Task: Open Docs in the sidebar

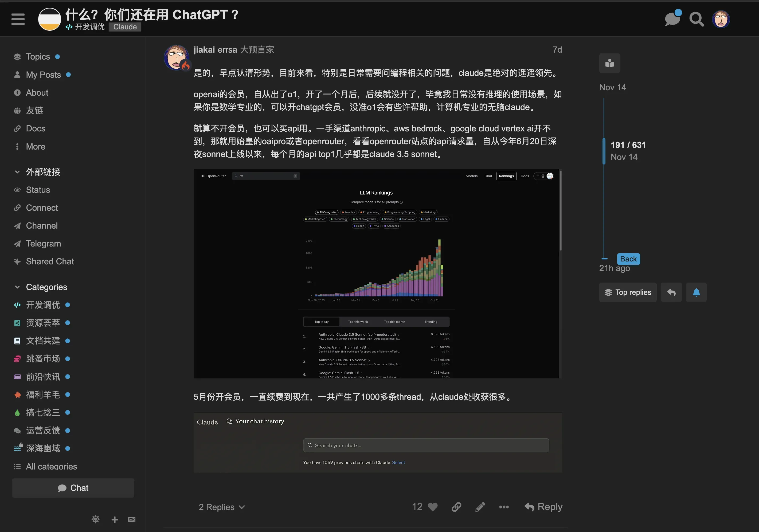Action: click(x=36, y=128)
